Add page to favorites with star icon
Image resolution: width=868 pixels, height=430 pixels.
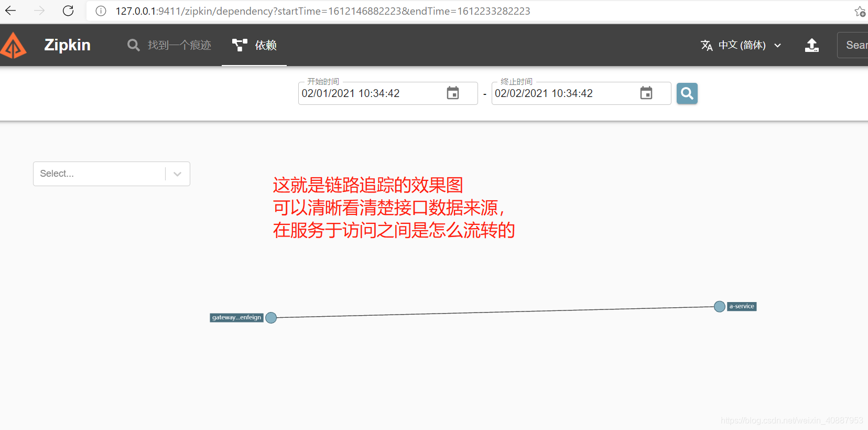click(x=860, y=12)
